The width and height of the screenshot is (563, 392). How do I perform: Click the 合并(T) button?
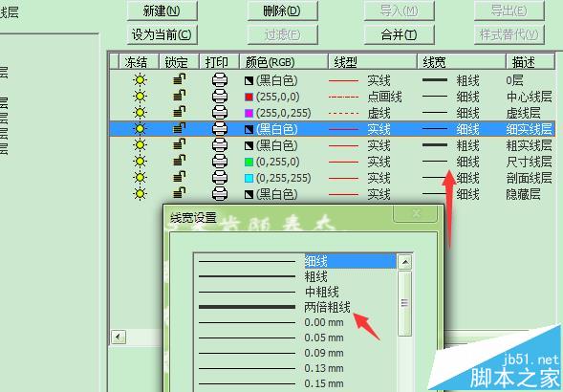[399, 34]
